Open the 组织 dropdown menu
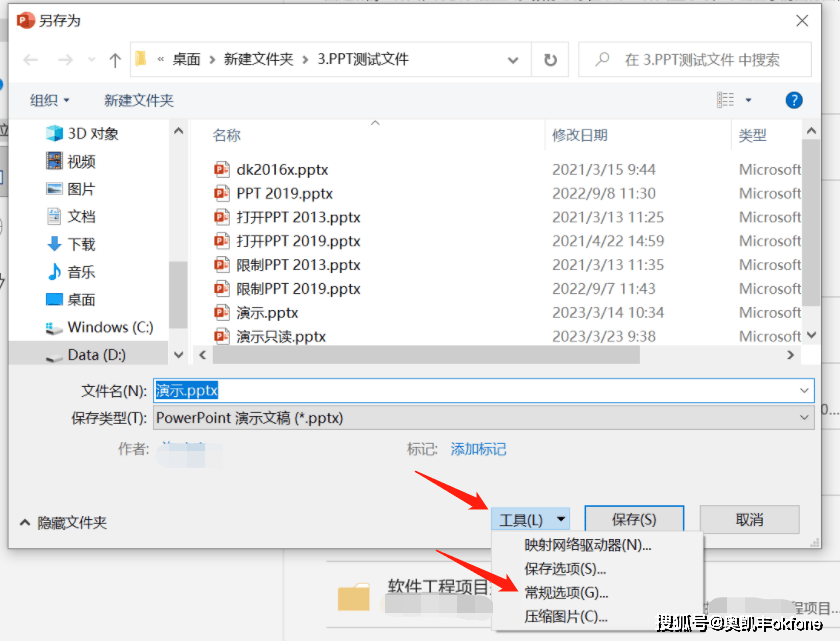The image size is (840, 641). 49,100
